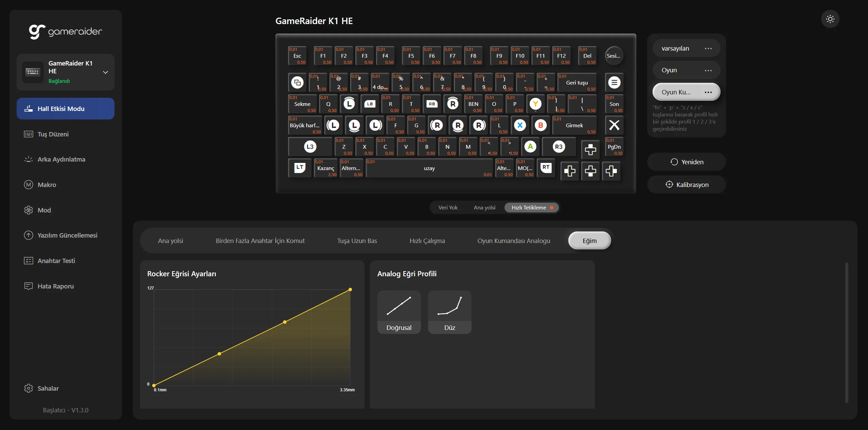The height and width of the screenshot is (430, 868).
Task: Switch keyboard display to Ana yolsi
Action: [x=484, y=207]
